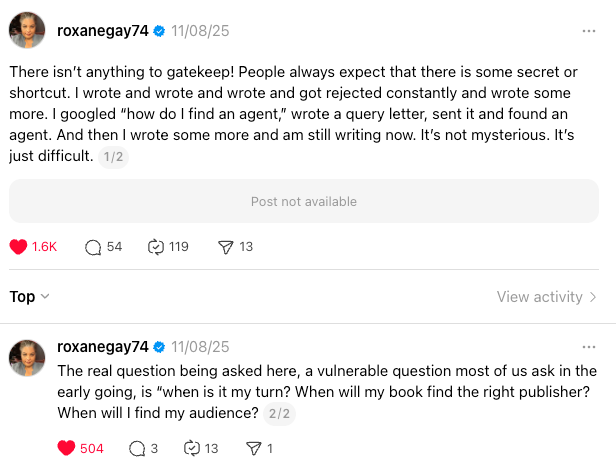This screenshot has width=616, height=469.
Task: Click roxanegay74 username on first post
Action: tap(103, 31)
